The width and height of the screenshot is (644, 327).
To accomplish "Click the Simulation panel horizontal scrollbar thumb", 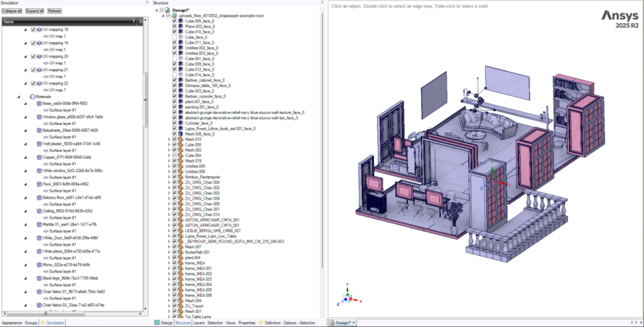I will (x=45, y=314).
